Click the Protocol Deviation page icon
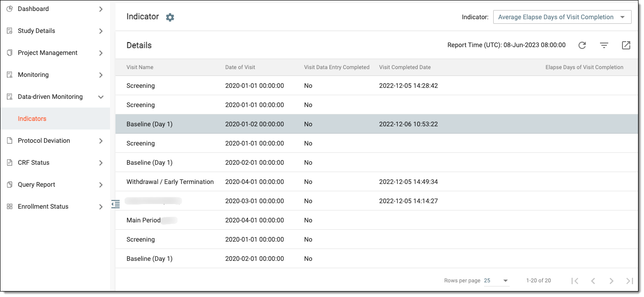644x297 pixels. [x=10, y=140]
